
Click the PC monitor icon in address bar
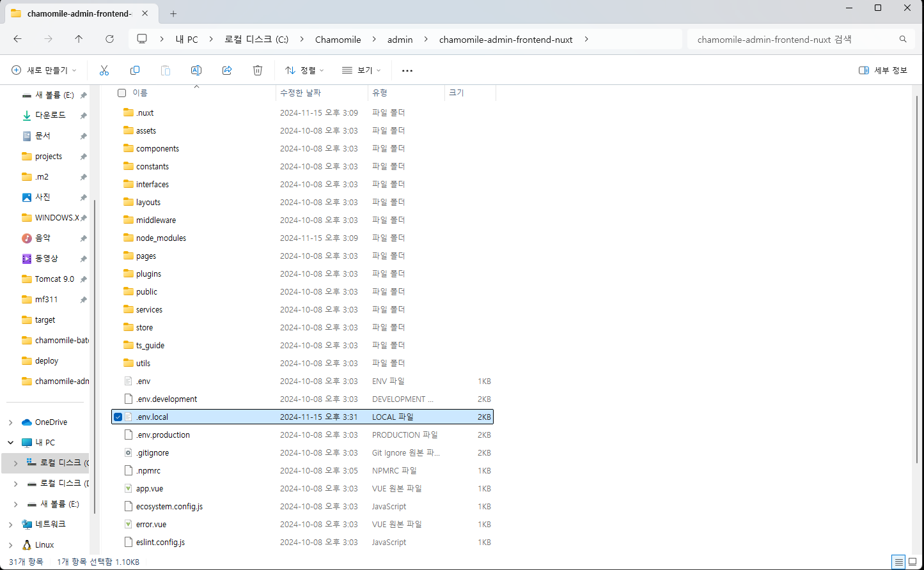142,39
